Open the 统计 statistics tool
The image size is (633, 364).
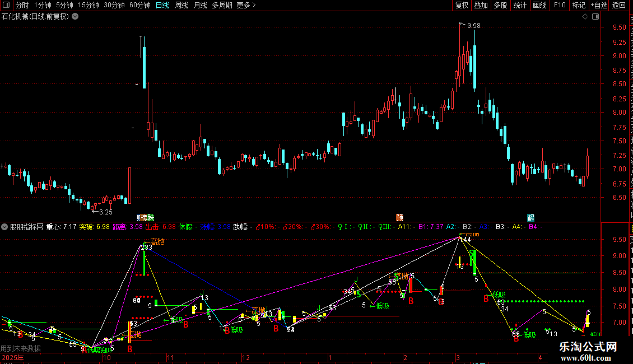coord(519,5)
